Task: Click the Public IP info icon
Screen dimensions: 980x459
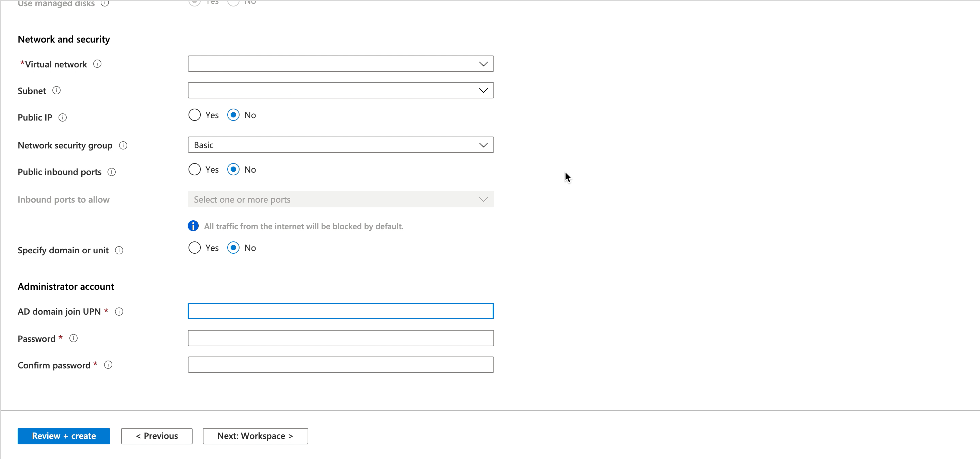Action: coord(63,117)
